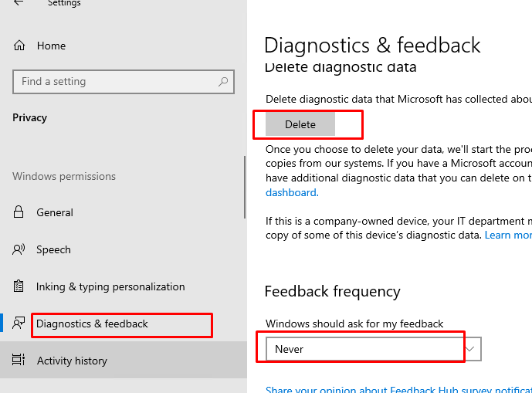
Task: Click into the Find a setting field
Action: pos(116,81)
